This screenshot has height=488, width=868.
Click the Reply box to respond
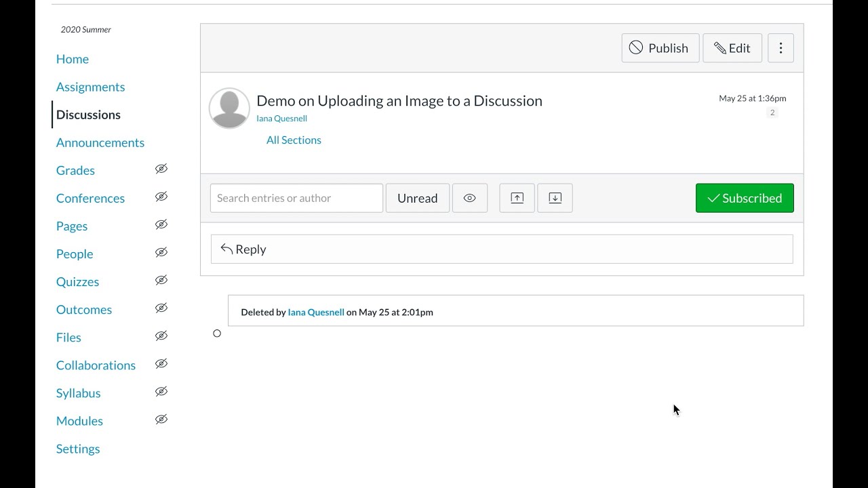point(501,249)
